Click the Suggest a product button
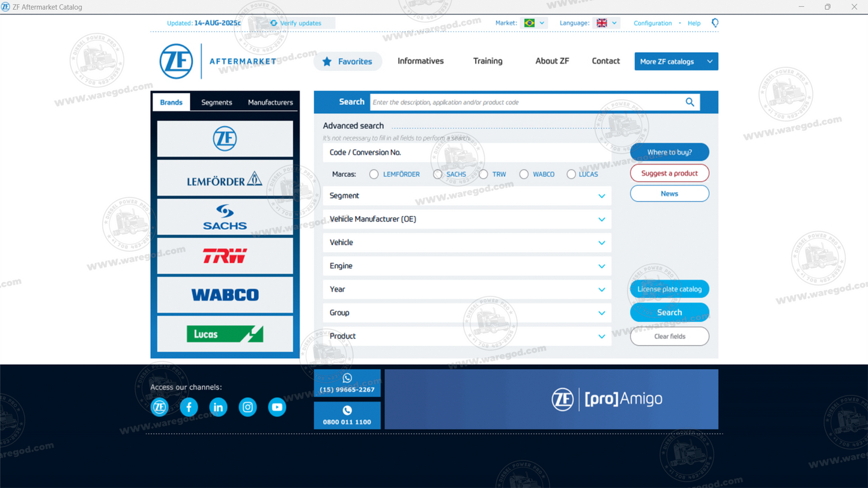The width and height of the screenshot is (868, 488). (669, 173)
